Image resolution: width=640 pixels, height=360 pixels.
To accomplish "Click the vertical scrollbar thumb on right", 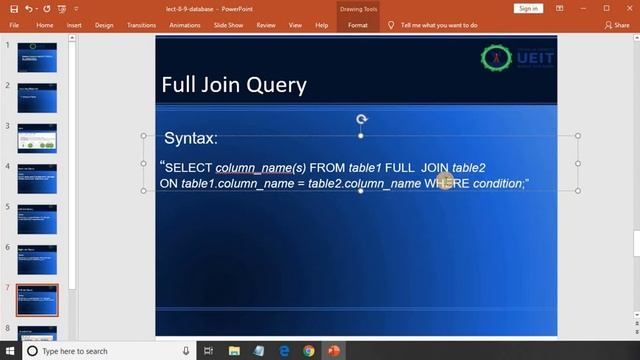I will click(x=636, y=243).
